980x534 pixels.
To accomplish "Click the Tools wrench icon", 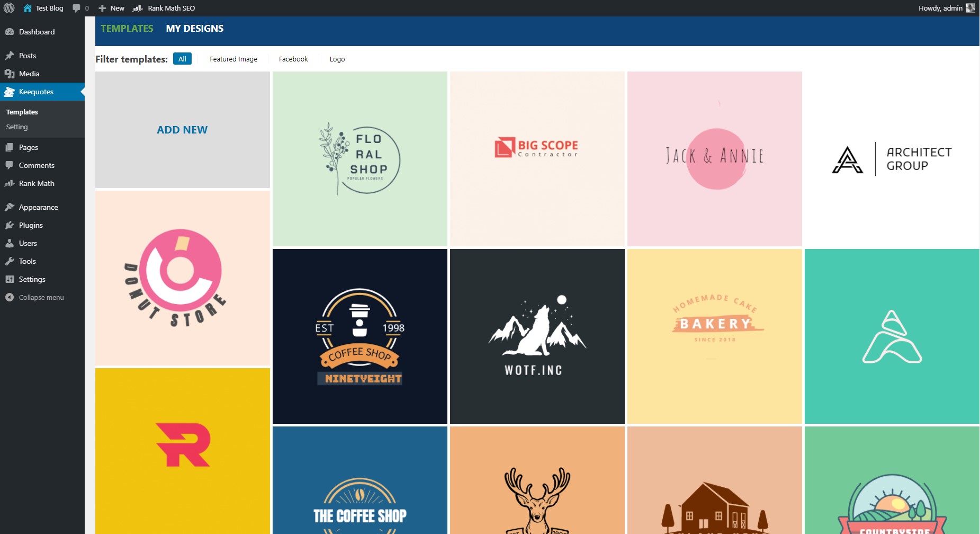I will coord(10,261).
